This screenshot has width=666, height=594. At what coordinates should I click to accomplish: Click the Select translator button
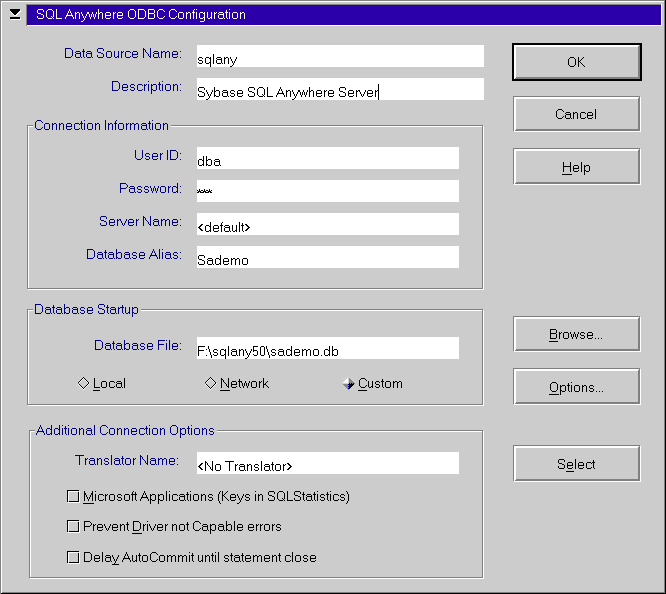click(576, 464)
